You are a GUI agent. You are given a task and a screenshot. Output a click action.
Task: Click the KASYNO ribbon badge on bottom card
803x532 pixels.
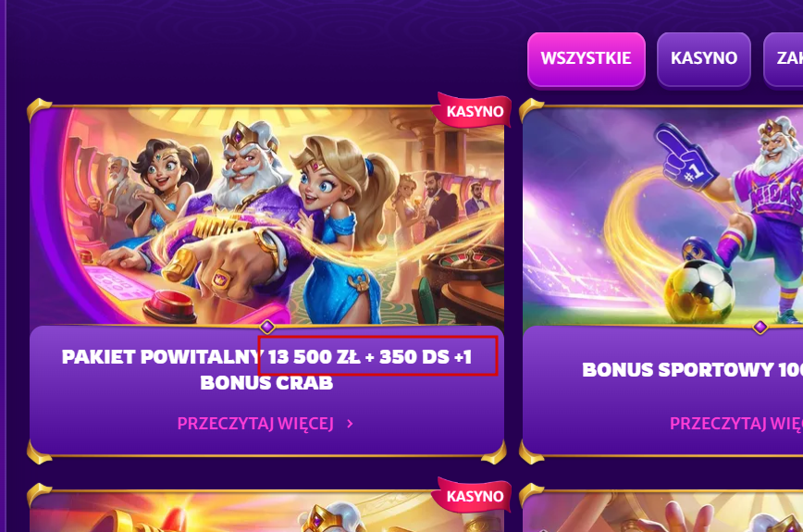click(x=473, y=496)
